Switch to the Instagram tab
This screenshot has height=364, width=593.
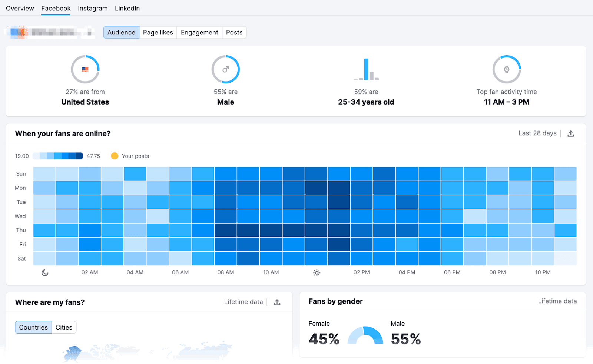pyautogui.click(x=93, y=8)
